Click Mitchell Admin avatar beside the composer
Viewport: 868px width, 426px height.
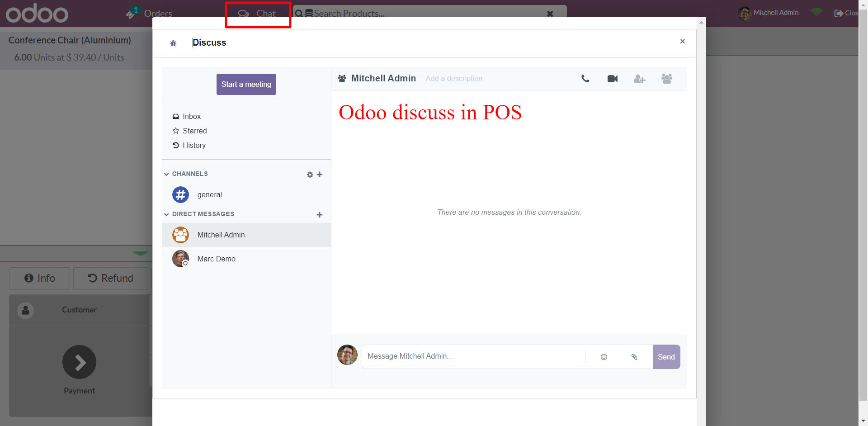click(347, 355)
